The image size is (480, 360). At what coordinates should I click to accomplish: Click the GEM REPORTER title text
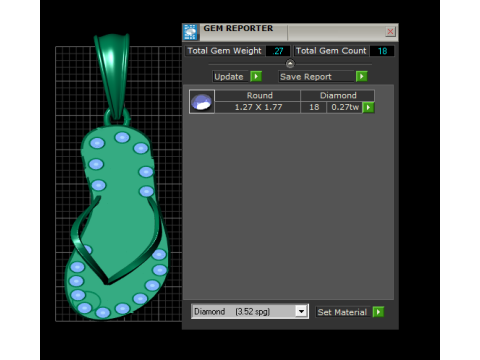[238, 29]
